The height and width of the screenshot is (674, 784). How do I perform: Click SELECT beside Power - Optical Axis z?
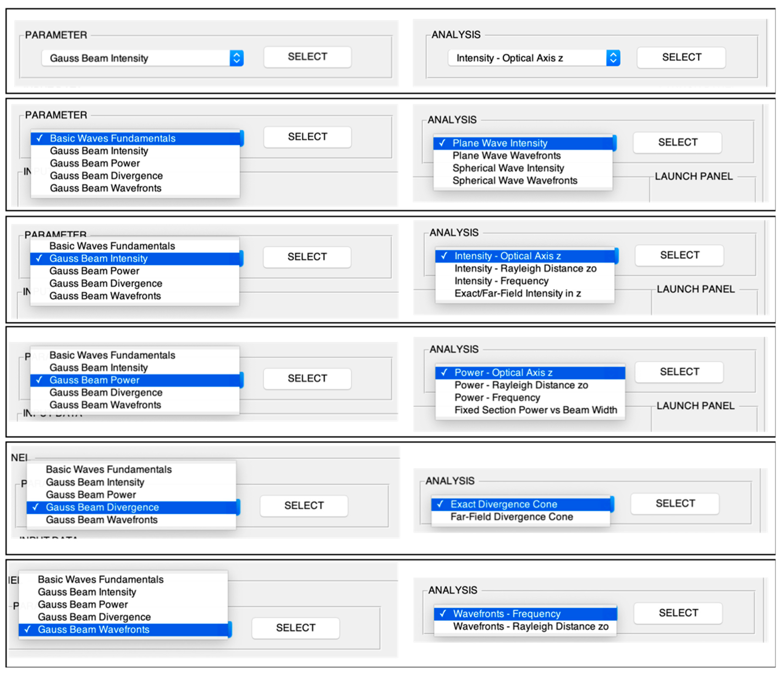[679, 372]
